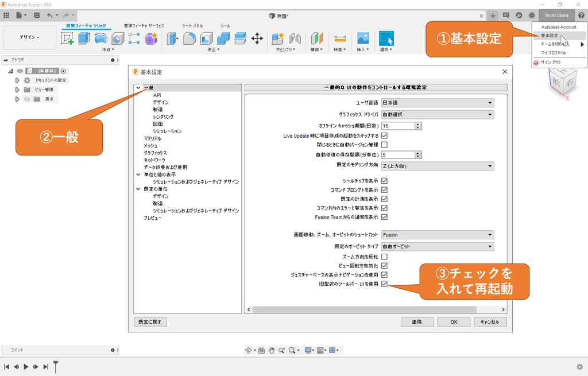Switch to the ツール tab
The height and width of the screenshot is (376, 588).
pos(225,26)
